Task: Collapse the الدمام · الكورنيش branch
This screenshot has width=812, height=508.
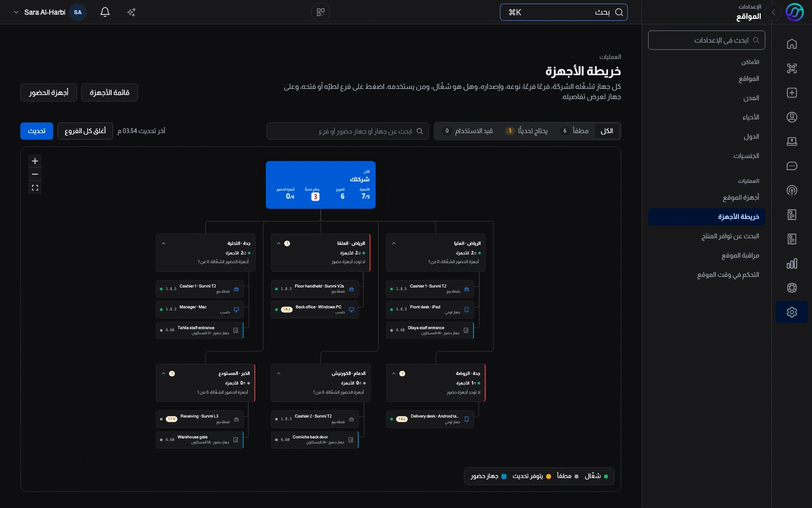Action: (x=279, y=373)
